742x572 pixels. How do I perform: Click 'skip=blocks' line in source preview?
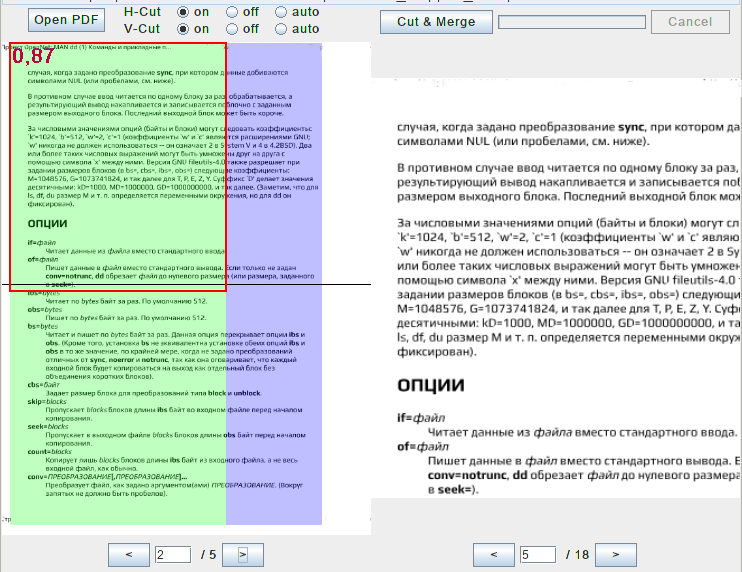pyautogui.click(x=47, y=402)
